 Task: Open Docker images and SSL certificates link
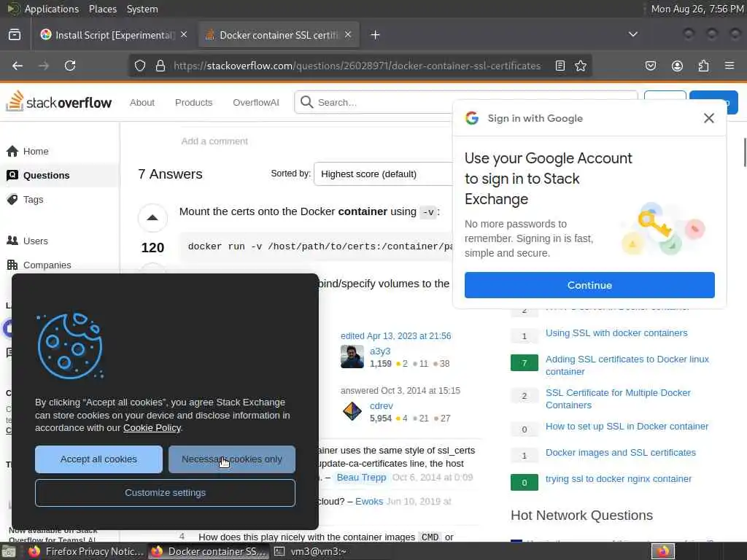620,452
